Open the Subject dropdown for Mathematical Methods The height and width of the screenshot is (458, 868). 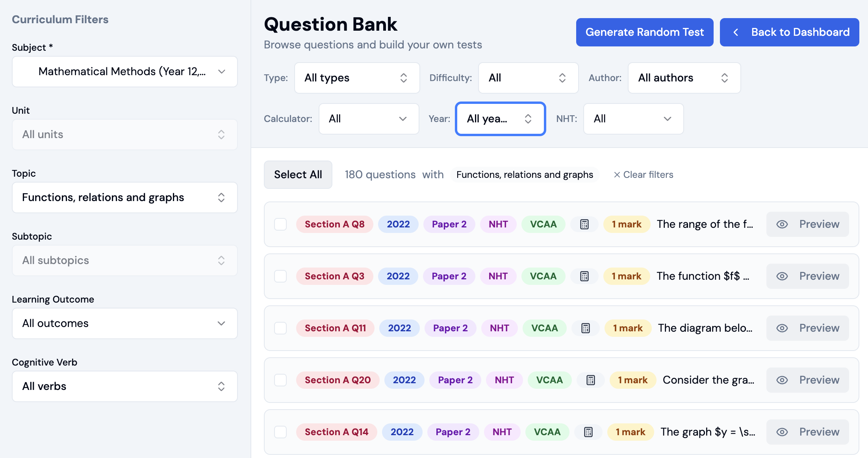[x=125, y=72]
